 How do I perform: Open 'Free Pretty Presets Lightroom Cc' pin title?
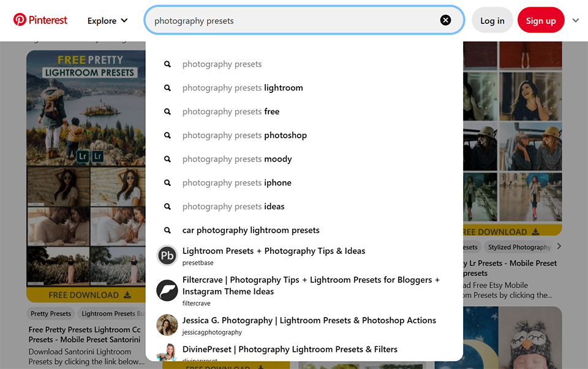pos(85,335)
